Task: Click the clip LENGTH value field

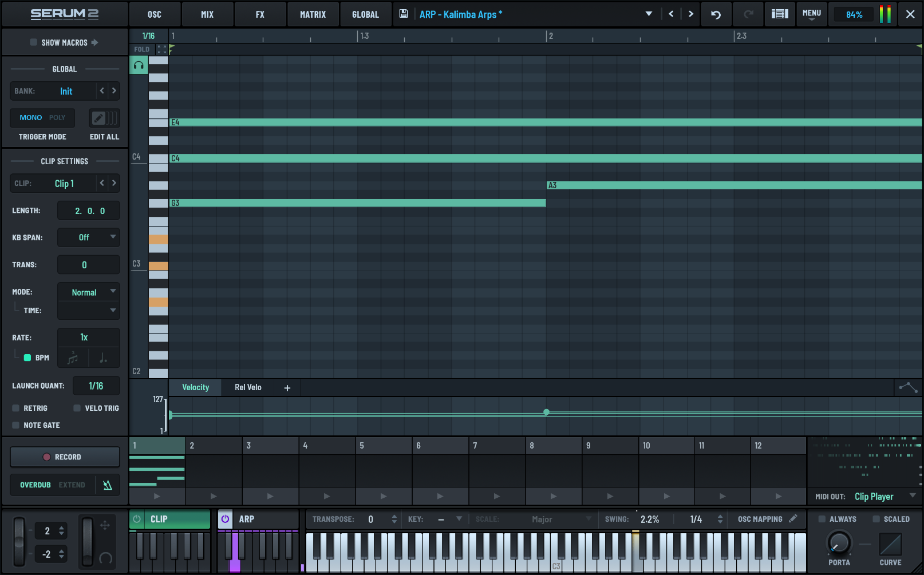Action: coord(89,211)
